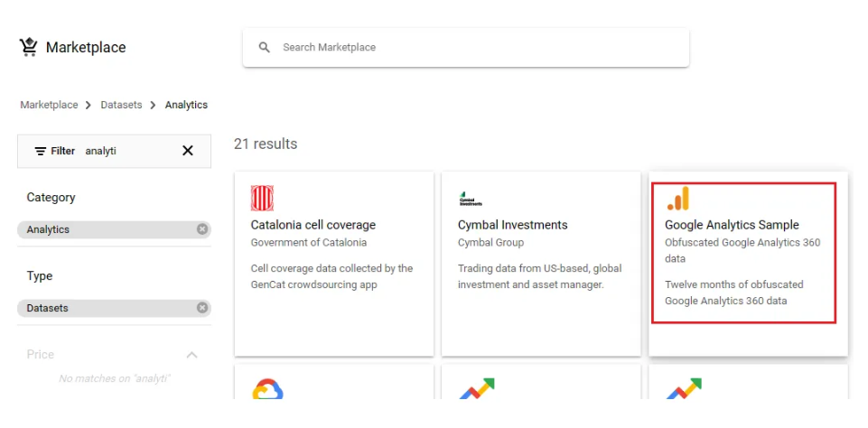868x428 pixels.
Task: Click the Filter label
Action: pyautogui.click(x=62, y=151)
